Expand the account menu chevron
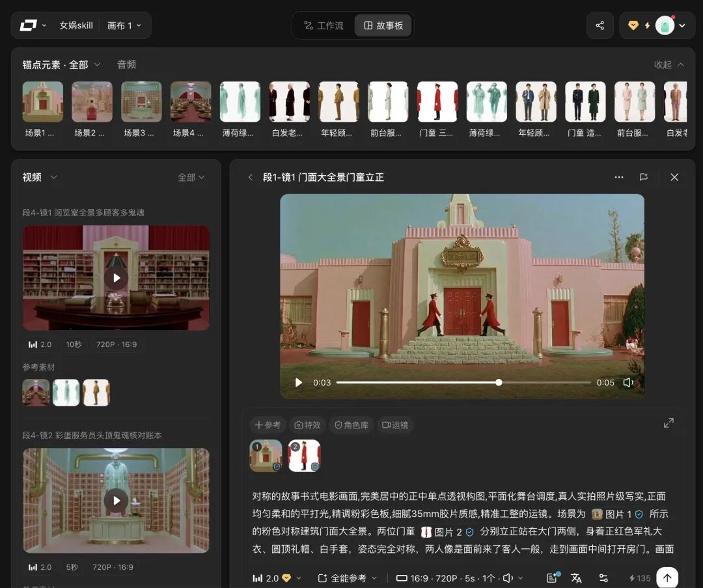The image size is (703, 588). pos(682,25)
